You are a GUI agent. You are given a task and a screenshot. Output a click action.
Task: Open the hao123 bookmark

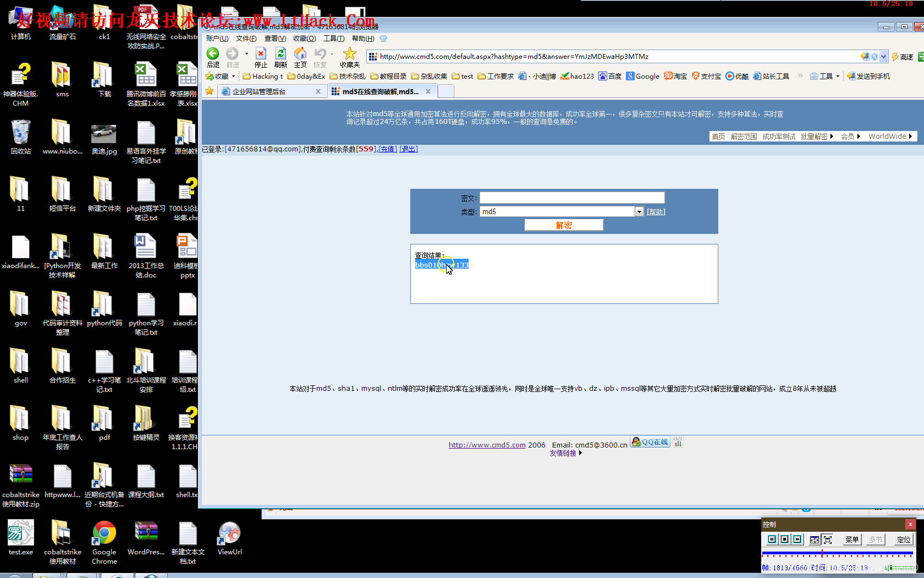(577, 76)
